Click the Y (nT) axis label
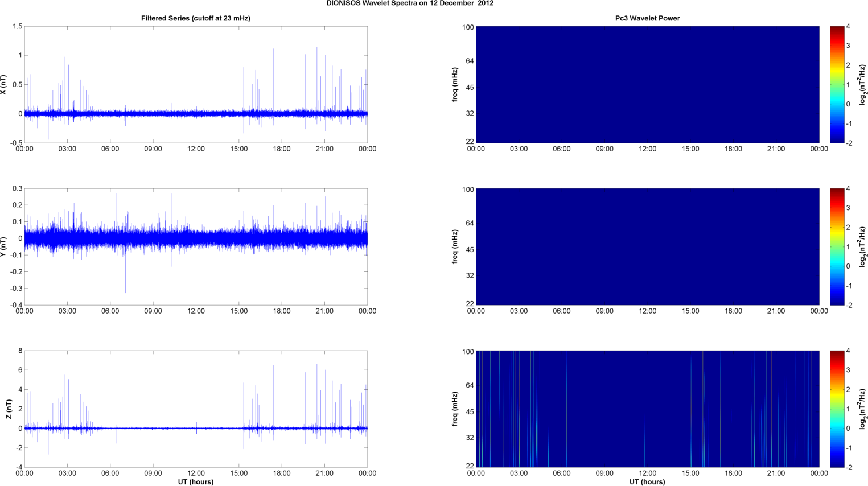 [x=4, y=247]
